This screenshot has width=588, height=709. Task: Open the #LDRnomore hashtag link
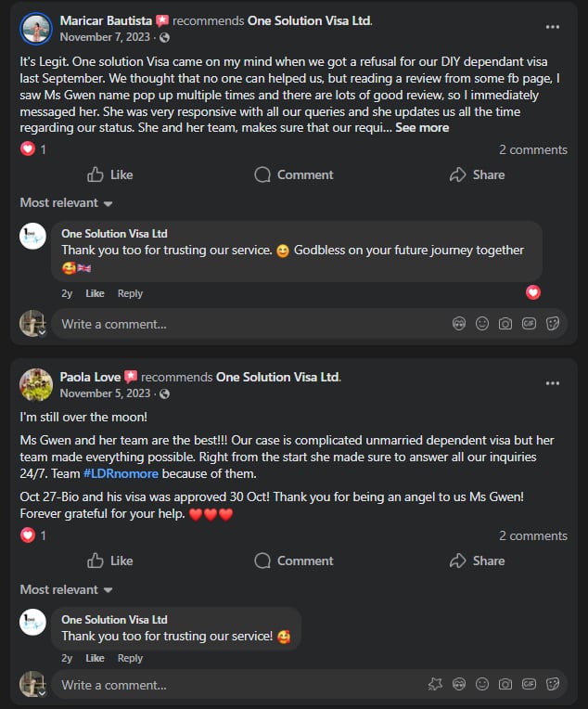pyautogui.click(x=121, y=473)
